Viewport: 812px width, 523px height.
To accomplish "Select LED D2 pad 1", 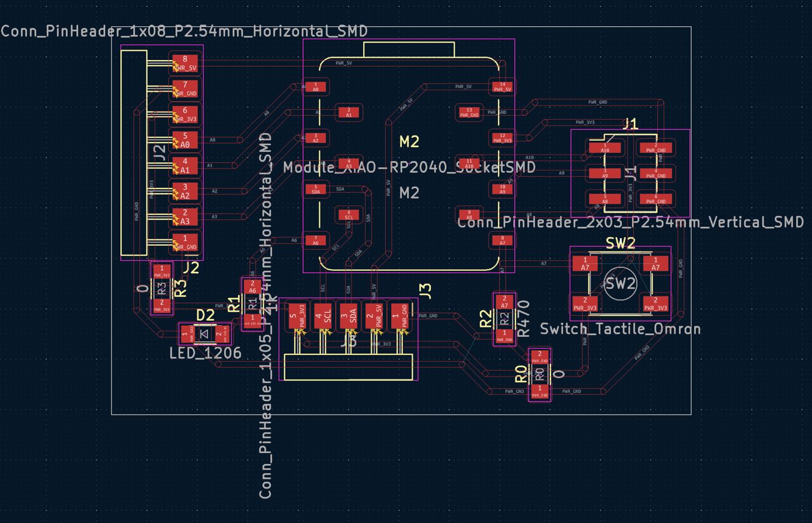I will point(187,334).
